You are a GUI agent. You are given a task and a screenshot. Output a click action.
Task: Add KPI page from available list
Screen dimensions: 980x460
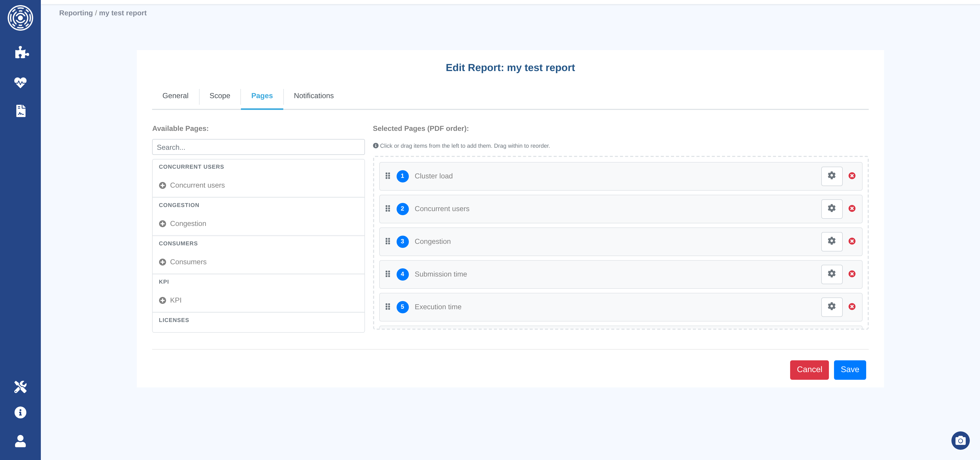(163, 301)
